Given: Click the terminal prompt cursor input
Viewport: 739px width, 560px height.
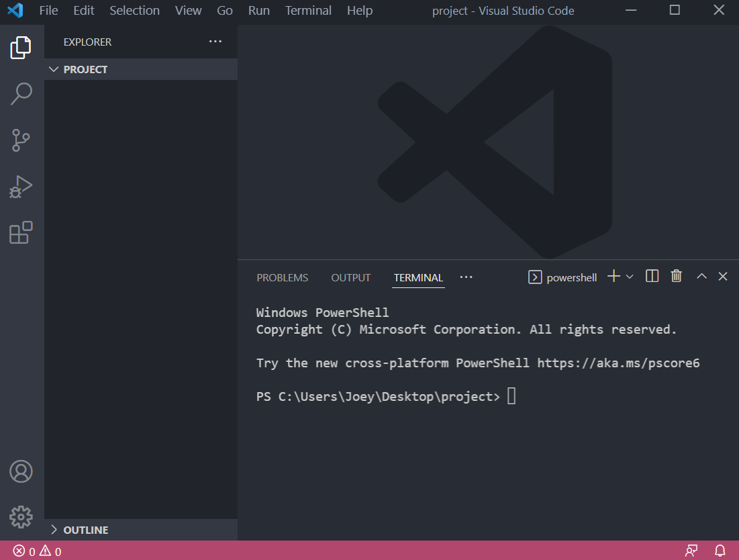Looking at the screenshot, I should click(x=512, y=396).
